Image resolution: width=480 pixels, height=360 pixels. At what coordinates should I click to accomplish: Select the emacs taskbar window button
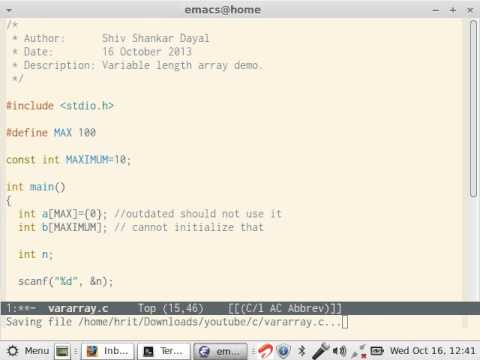(220, 351)
